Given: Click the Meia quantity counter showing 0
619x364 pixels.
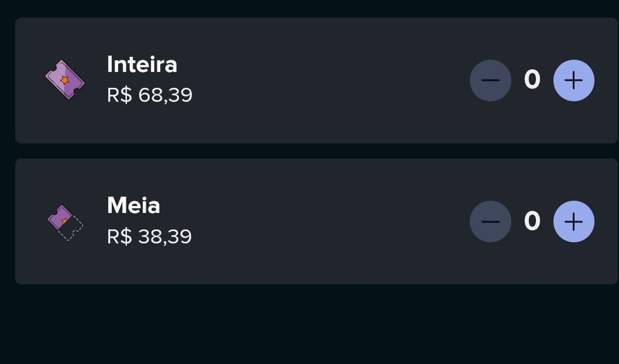Looking at the screenshot, I should pyautogui.click(x=532, y=221).
